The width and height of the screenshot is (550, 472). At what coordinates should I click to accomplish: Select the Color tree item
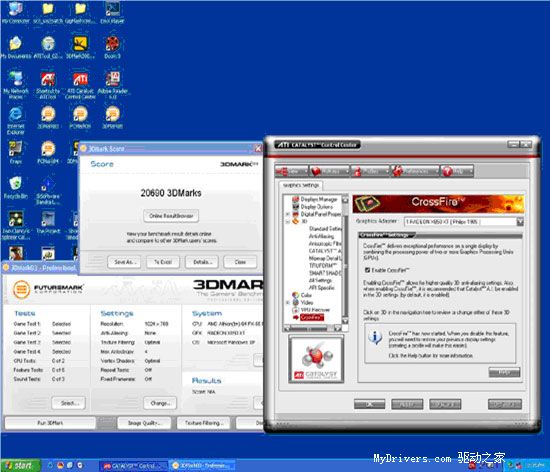306,295
